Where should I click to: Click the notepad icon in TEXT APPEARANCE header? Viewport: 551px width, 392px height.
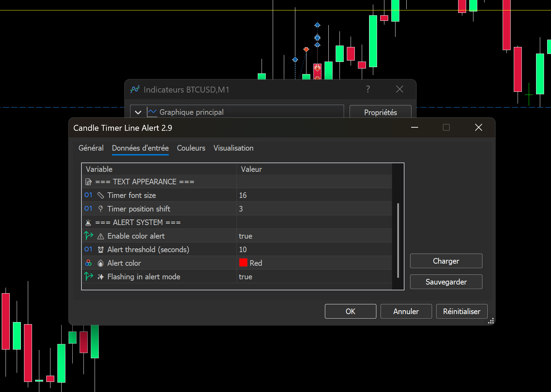pos(88,182)
